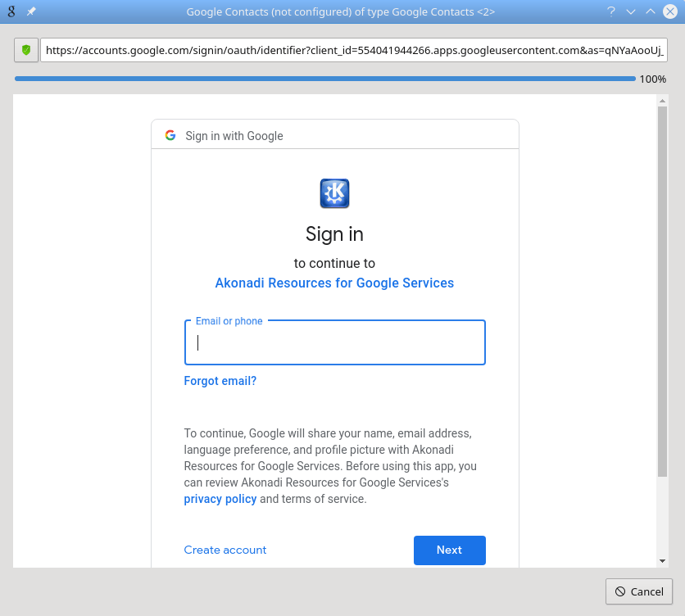Click the scrollbar's up arrow icon
Image resolution: width=685 pixels, height=616 pixels.
coord(661,102)
